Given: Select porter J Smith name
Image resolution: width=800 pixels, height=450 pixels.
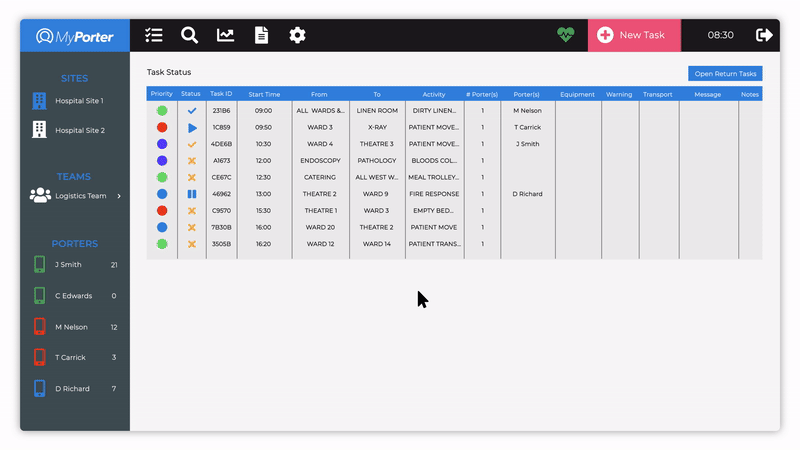Looking at the screenshot, I should pos(68,264).
